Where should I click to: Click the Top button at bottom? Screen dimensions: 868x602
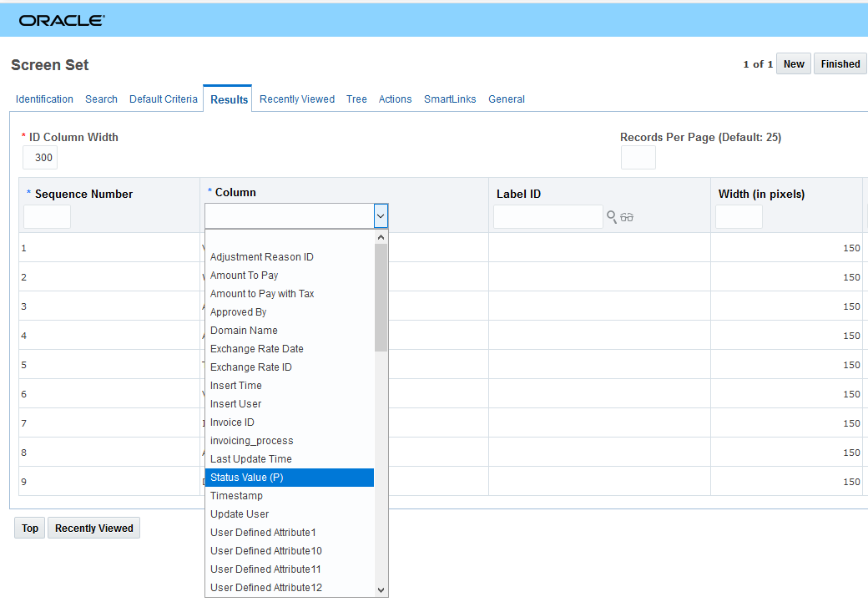[x=30, y=529]
